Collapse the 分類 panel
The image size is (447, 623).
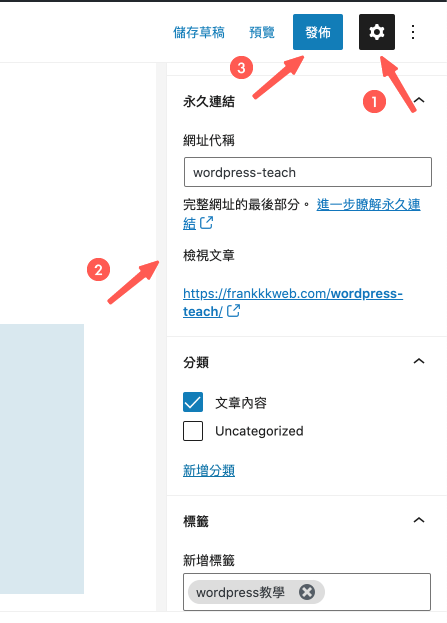coord(419,361)
